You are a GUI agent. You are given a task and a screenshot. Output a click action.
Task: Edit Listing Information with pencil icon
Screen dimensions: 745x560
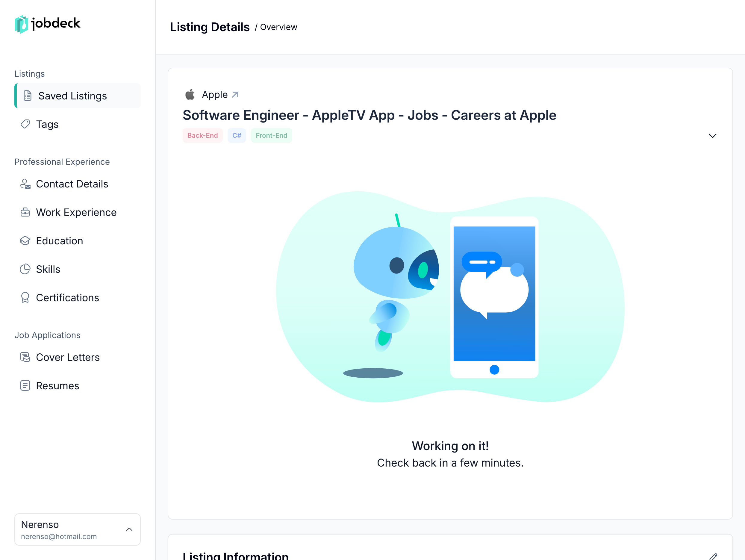coord(713,557)
